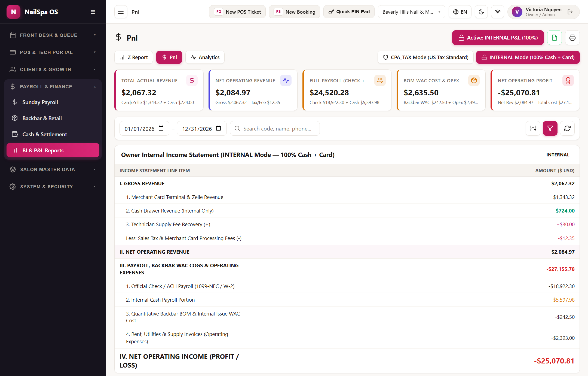Screen dimensions: 588x376
Task: Expand POS & Tech Portal section
Action: 53,52
